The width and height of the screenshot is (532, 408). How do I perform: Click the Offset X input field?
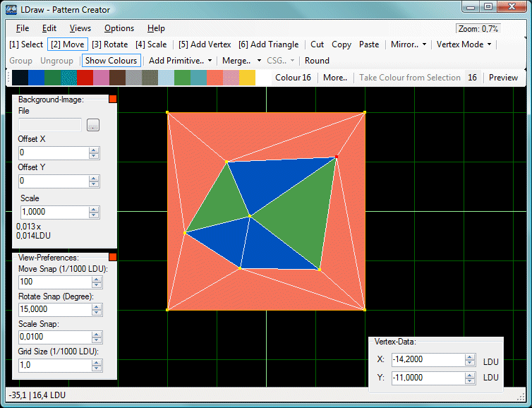pyautogui.click(x=54, y=152)
